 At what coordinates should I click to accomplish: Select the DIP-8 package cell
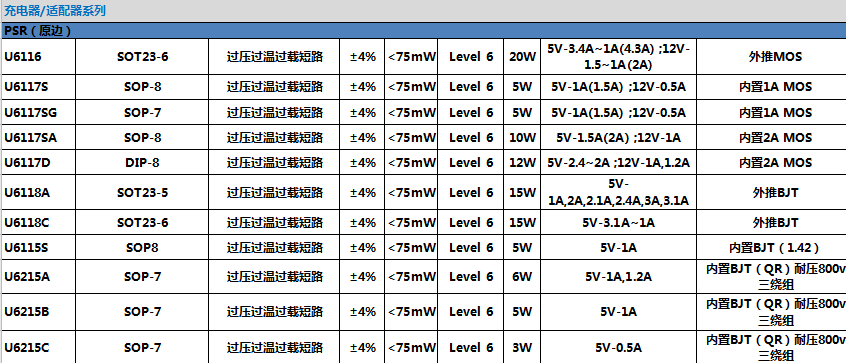(142, 162)
